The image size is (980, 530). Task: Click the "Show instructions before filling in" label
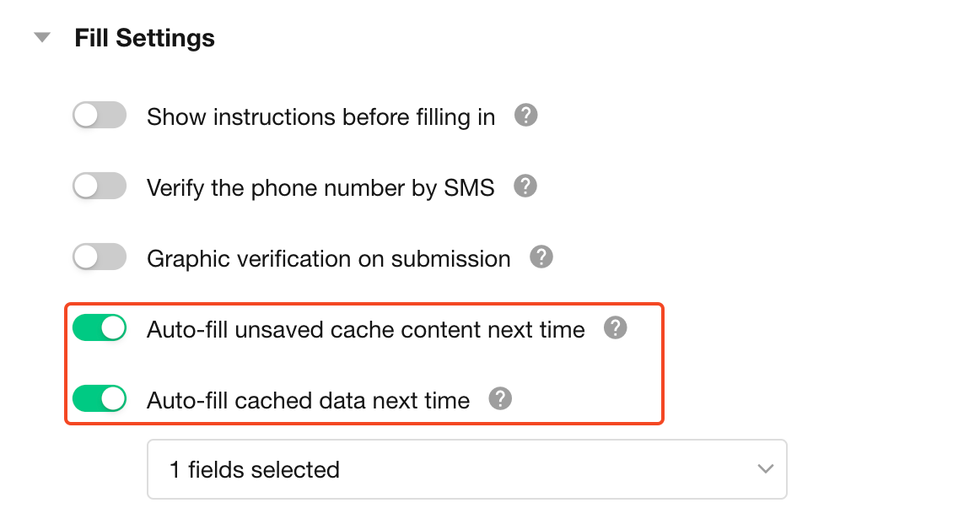320,116
